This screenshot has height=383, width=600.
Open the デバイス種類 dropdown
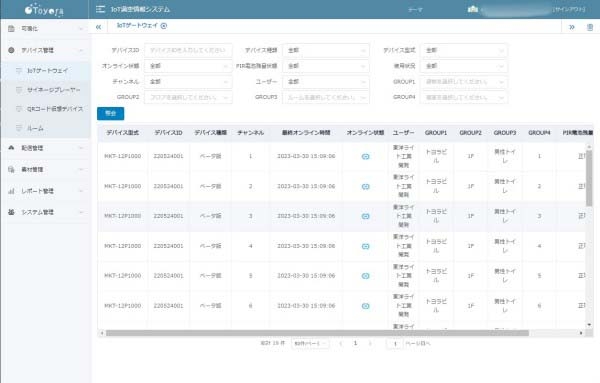pos(326,50)
